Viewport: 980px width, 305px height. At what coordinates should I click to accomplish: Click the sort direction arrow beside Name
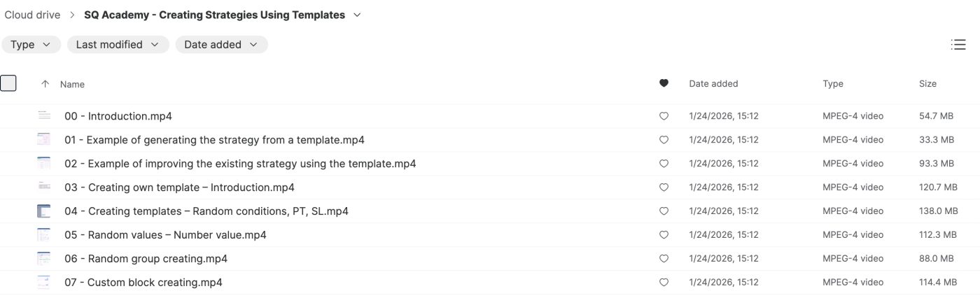(x=45, y=84)
